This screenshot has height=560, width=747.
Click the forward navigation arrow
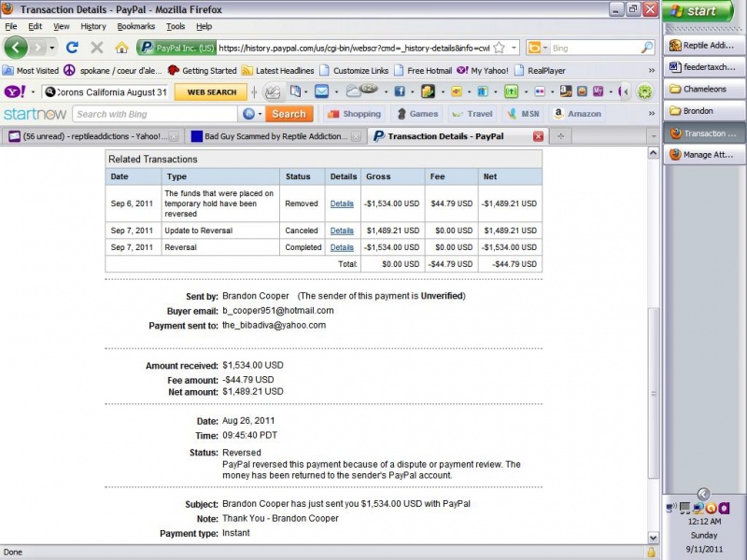37,48
